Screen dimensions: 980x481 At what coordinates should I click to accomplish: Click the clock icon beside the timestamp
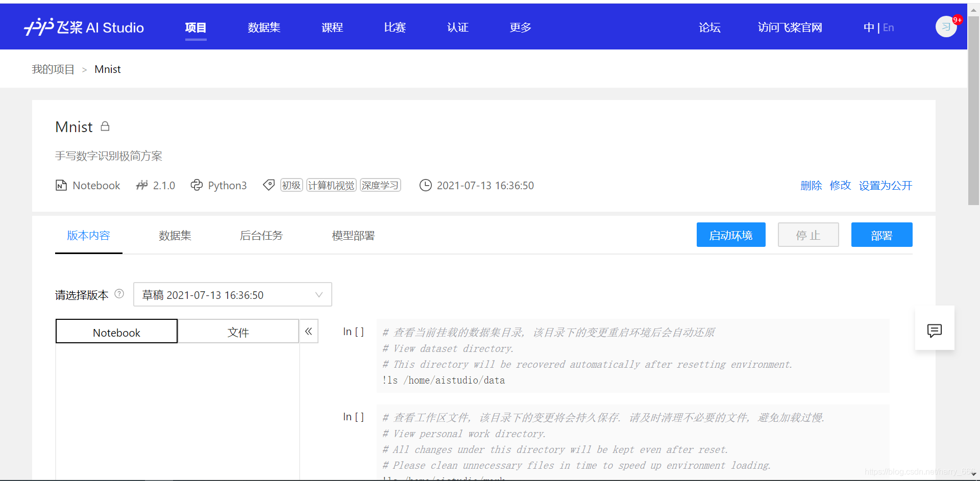click(x=426, y=185)
